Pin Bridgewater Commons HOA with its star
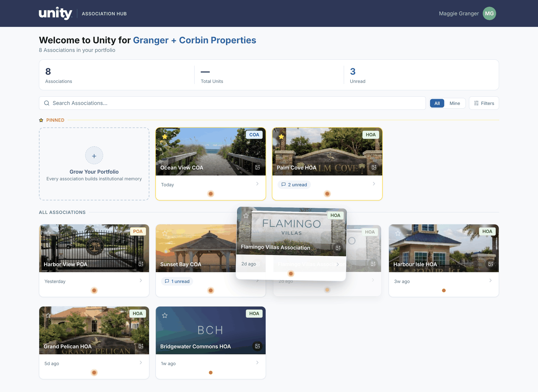The width and height of the screenshot is (538, 392). click(x=165, y=315)
